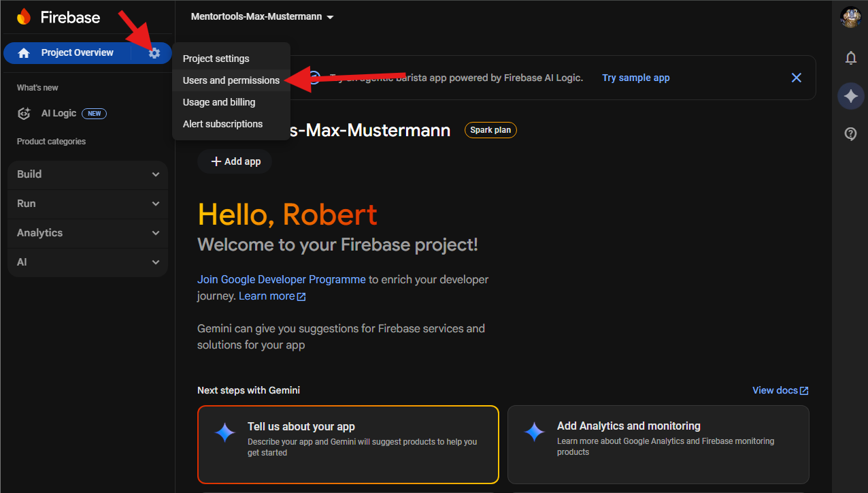This screenshot has height=493, width=868.
Task: Follow the Join Google Developer Programme link
Action: [282, 279]
